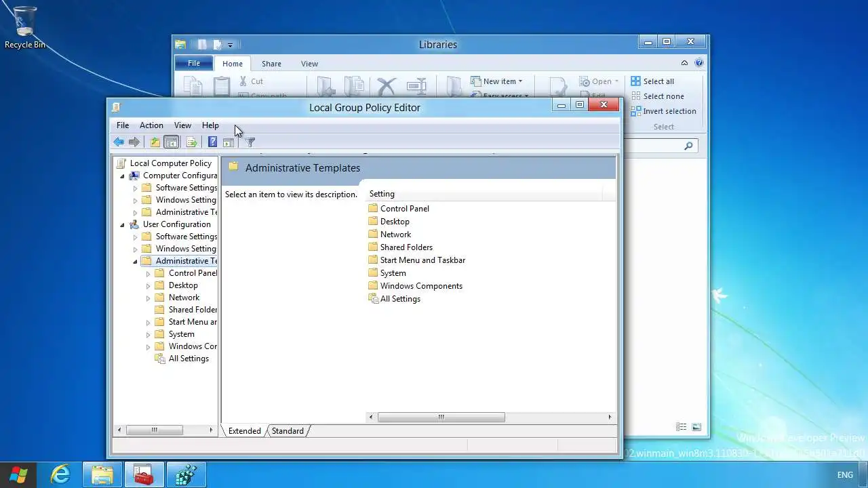Go up one level with folder-arrow icon
The height and width of the screenshot is (488, 868).
coord(155,142)
